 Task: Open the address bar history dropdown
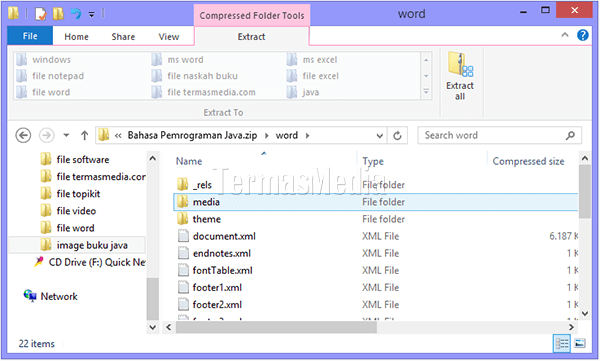(379, 136)
